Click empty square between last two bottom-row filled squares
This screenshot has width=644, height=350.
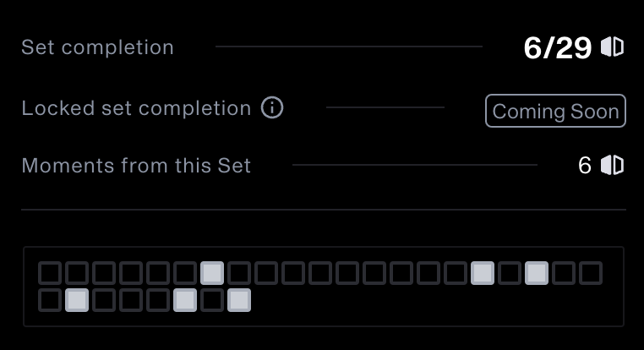212,300
